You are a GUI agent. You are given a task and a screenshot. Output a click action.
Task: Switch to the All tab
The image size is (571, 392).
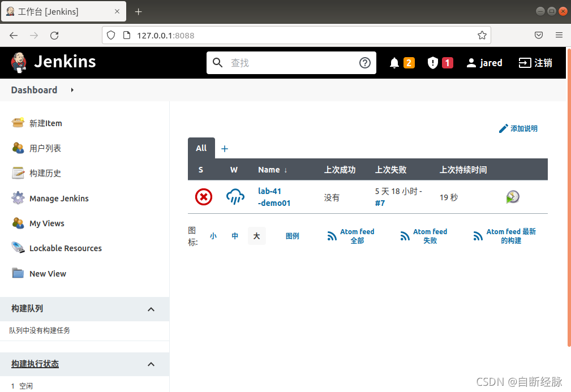pyautogui.click(x=201, y=148)
